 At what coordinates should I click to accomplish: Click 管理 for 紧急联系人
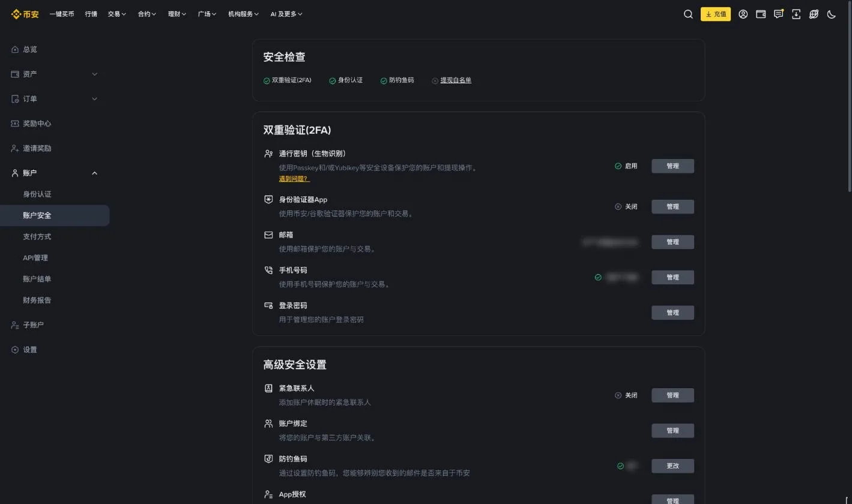(672, 395)
